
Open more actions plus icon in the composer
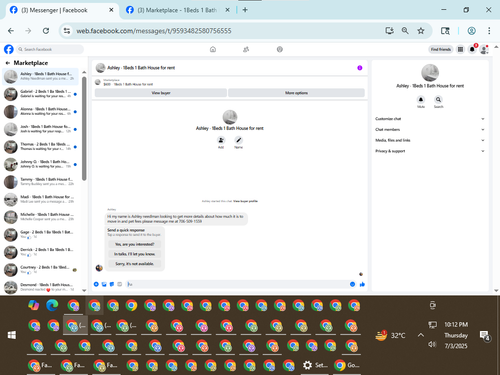click(x=96, y=284)
